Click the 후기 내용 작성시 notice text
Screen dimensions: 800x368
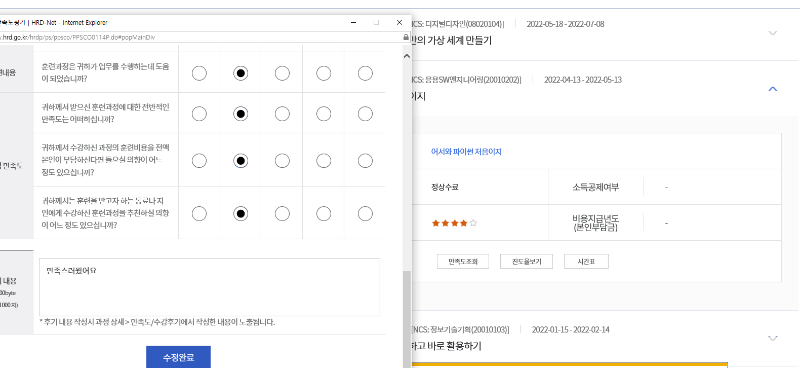pos(157,322)
